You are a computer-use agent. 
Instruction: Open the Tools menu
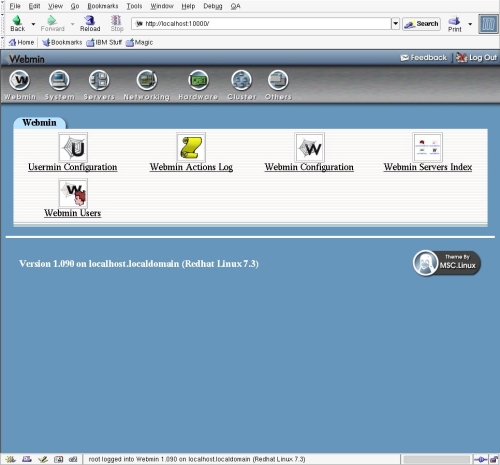click(134, 6)
